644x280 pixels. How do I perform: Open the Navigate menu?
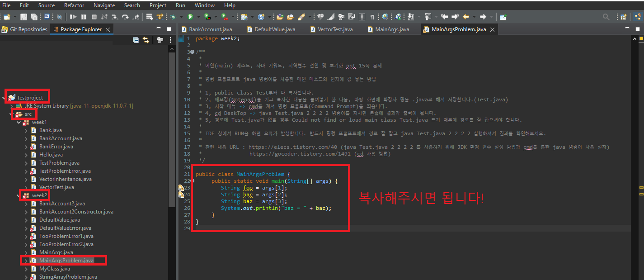click(104, 5)
